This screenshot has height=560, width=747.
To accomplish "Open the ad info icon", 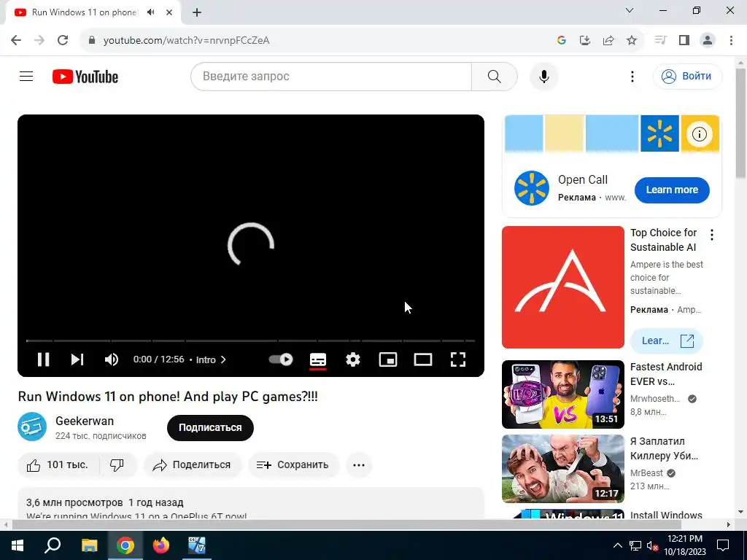I will 699,134.
